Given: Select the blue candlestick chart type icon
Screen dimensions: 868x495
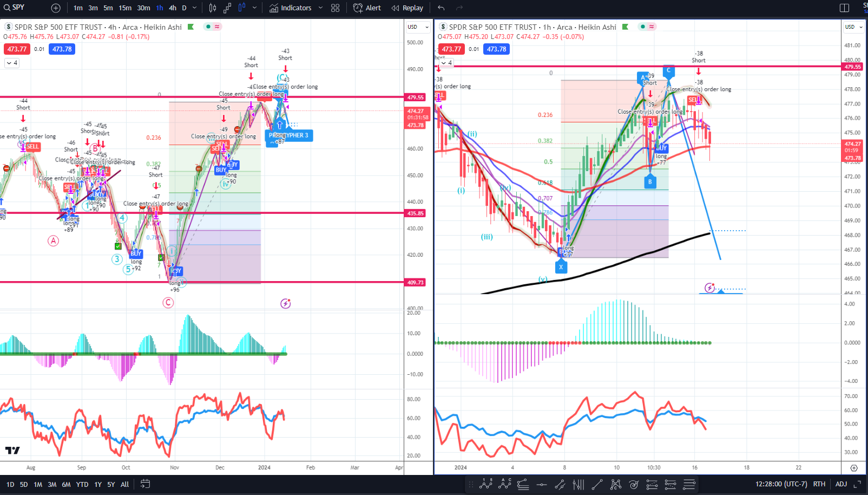Looking at the screenshot, I should [242, 8].
